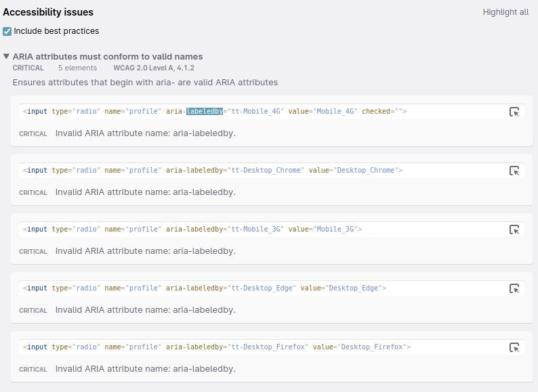
Task: Click WCAG 2.0 Level A, 4.1.2 text
Action: click(154, 68)
